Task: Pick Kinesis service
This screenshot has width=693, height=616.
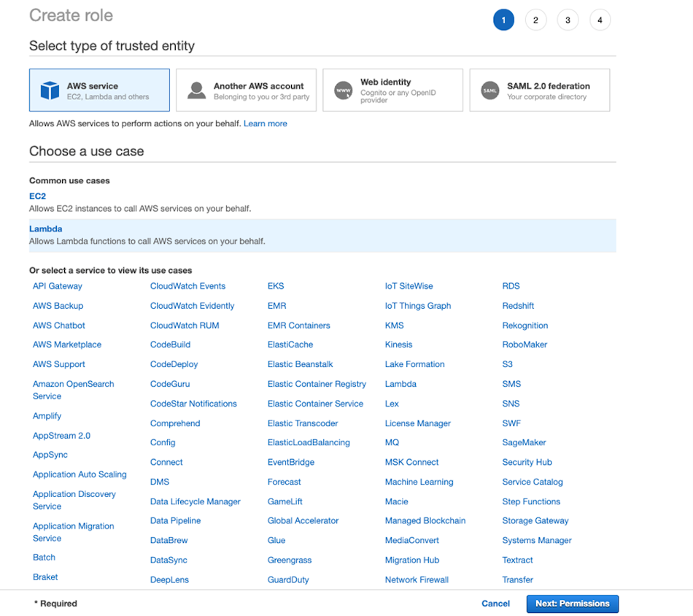Action: point(398,344)
